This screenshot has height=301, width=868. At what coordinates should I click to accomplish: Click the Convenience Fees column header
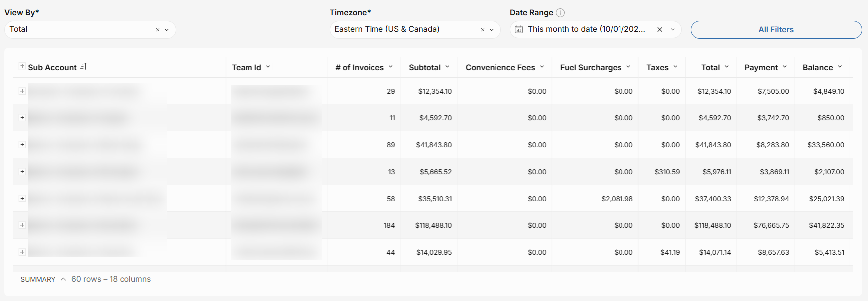click(500, 68)
